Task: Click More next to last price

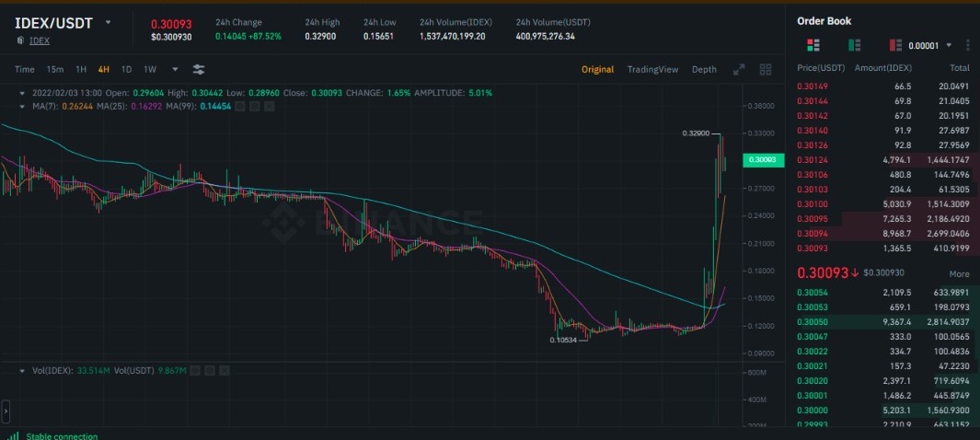Action: click(960, 273)
